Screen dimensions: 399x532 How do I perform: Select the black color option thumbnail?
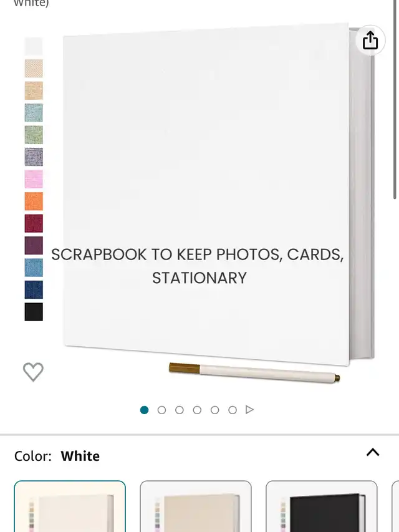point(322,506)
